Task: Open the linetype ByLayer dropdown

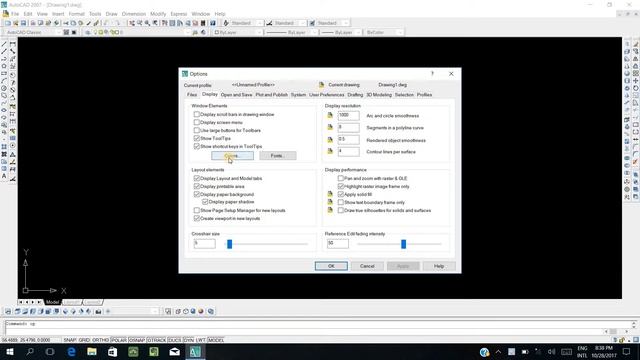Action: 314,32
